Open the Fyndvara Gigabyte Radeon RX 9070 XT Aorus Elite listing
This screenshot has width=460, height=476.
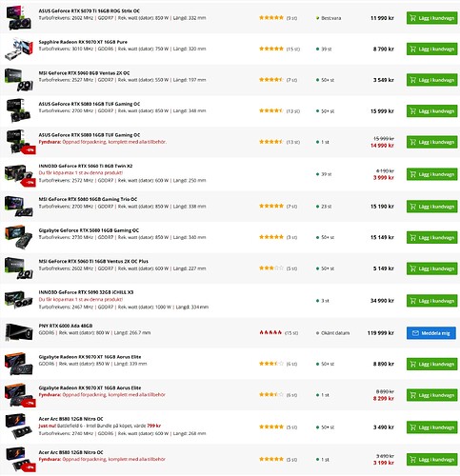(90, 387)
